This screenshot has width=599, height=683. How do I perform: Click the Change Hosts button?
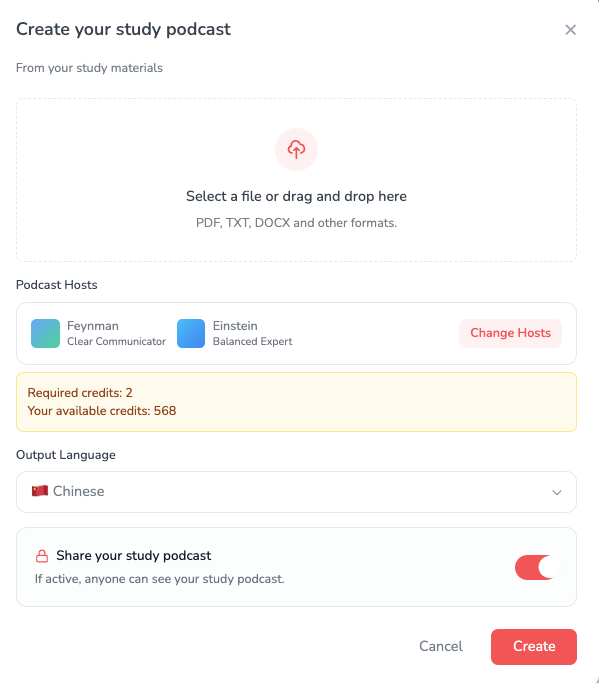pyautogui.click(x=511, y=333)
